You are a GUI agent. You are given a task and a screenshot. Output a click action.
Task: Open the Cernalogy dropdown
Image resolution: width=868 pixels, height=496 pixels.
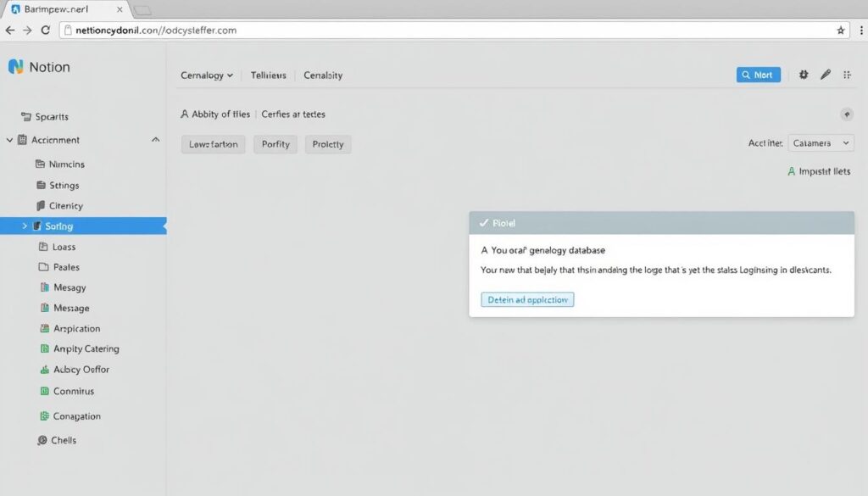point(207,75)
